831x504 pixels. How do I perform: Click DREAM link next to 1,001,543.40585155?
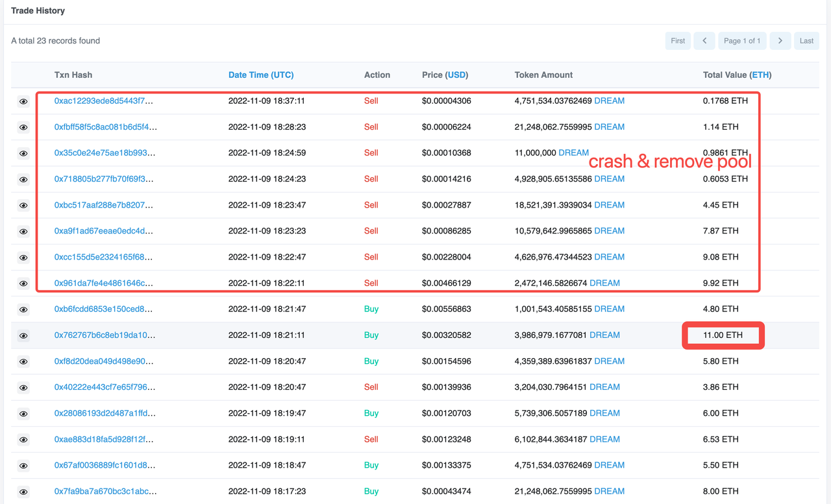click(x=610, y=309)
